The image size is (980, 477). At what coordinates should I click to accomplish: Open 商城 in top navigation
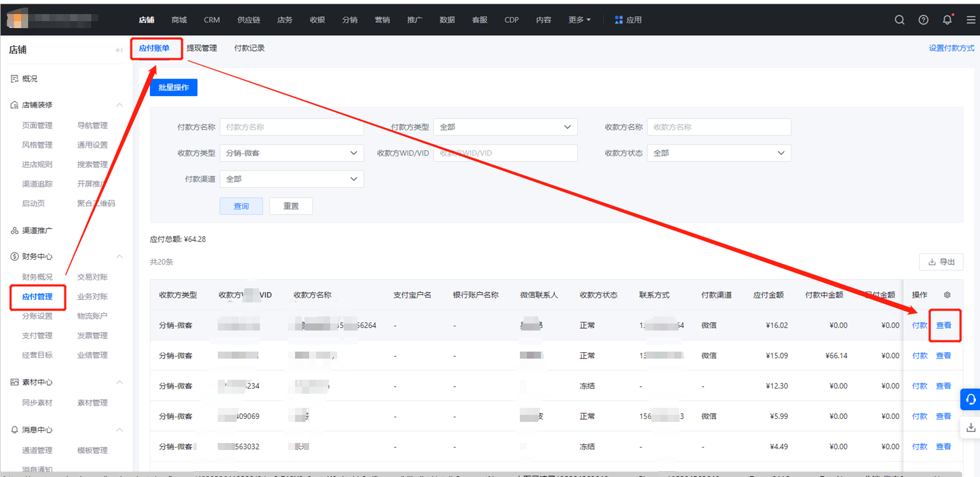point(179,20)
